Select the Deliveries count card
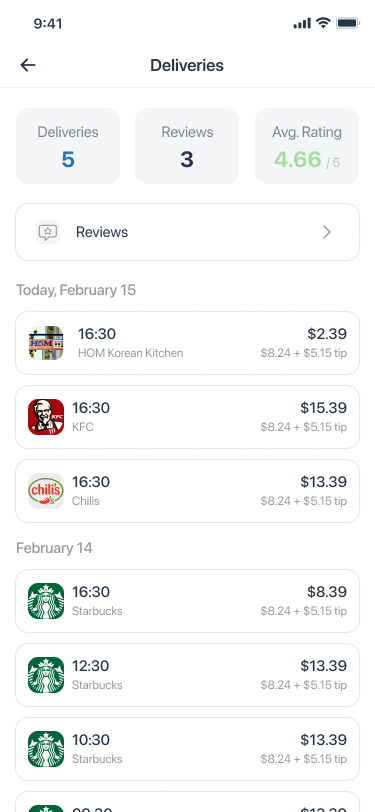 point(68,146)
